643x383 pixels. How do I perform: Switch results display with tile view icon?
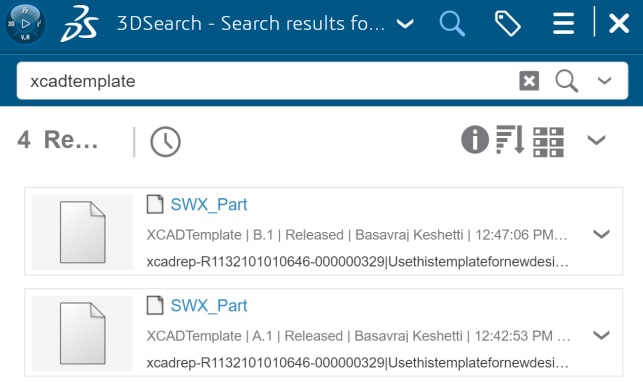(548, 142)
